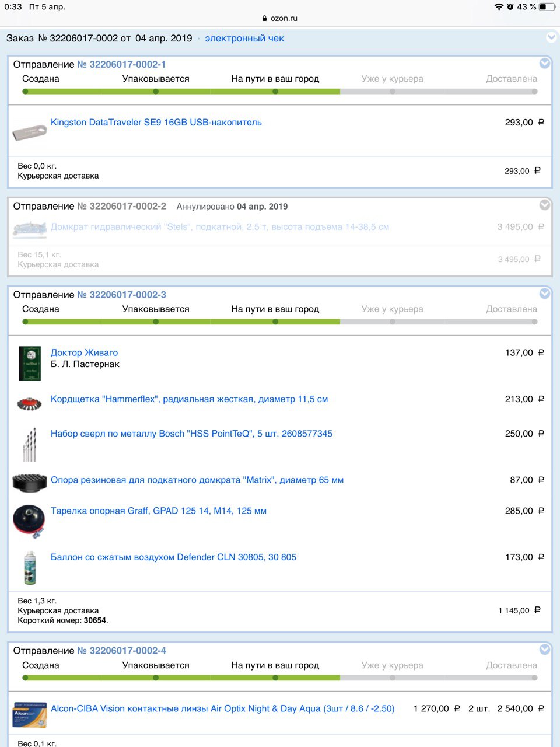The width and height of the screenshot is (560, 747).
Task: Click the order header 'Заказ № 32206017-0002'
Action: tap(62, 39)
